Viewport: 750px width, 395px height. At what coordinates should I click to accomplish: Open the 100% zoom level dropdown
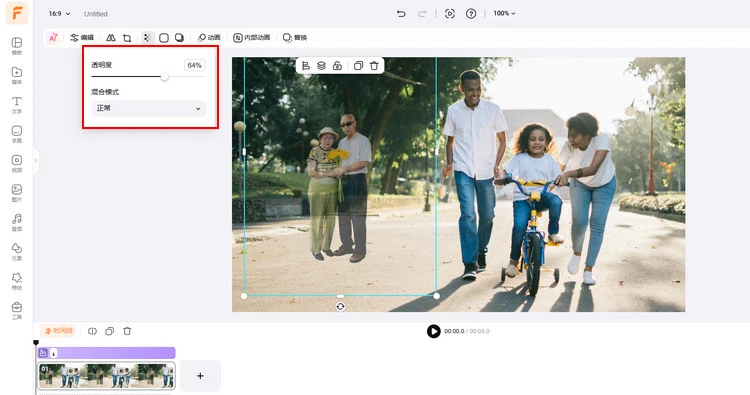(504, 13)
